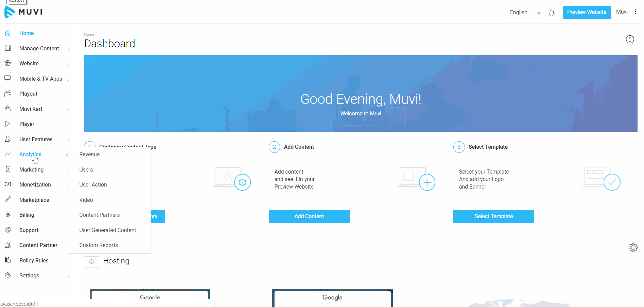Click the Marketplace link icon
The width and height of the screenshot is (644, 307).
tap(8, 199)
